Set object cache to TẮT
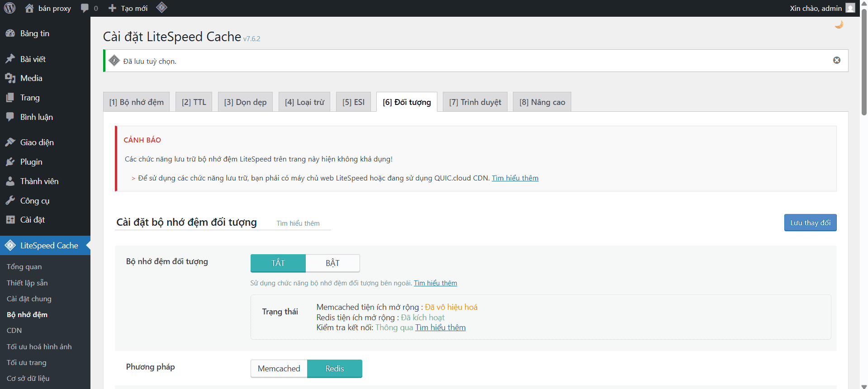868x389 pixels. click(x=278, y=263)
